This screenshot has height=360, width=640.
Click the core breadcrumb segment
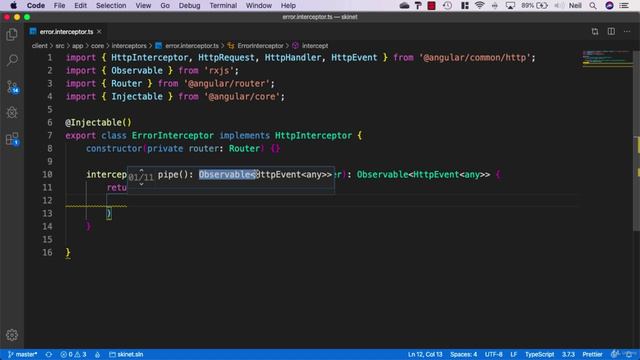click(97, 46)
